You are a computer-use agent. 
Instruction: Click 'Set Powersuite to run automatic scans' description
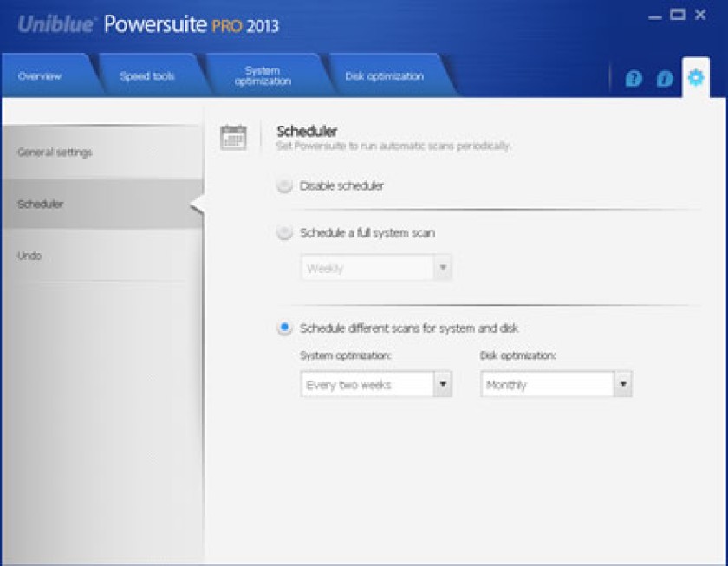393,146
